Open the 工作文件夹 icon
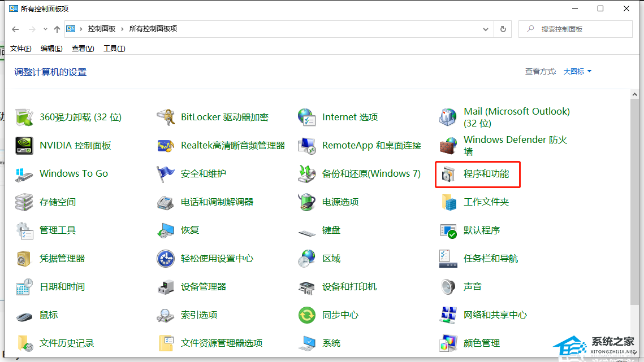Screen dimensions: 644x362 click(x=448, y=202)
